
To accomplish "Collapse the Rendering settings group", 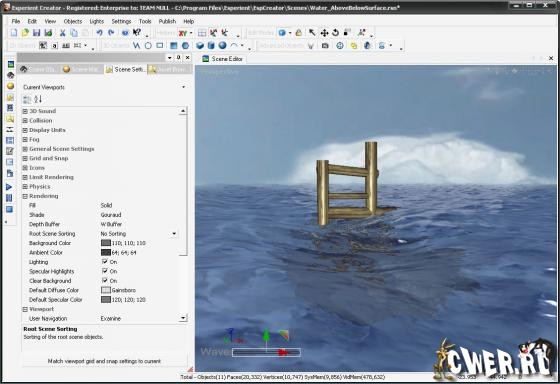I will pos(25,196).
